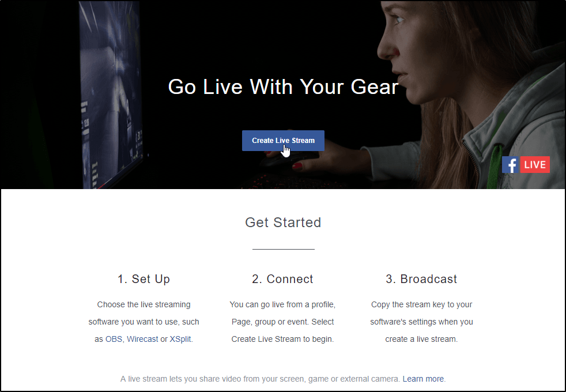Click the Facebook f logo icon
The width and height of the screenshot is (566, 392).
pos(511,165)
